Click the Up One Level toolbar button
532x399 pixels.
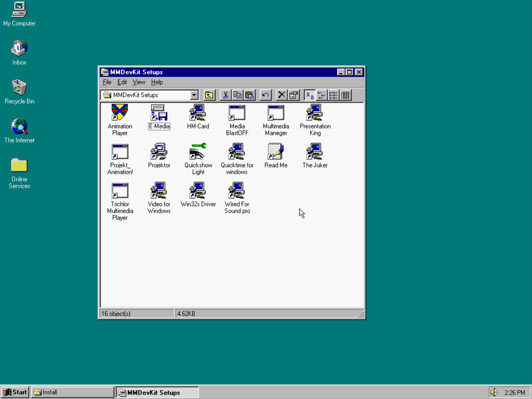point(209,95)
